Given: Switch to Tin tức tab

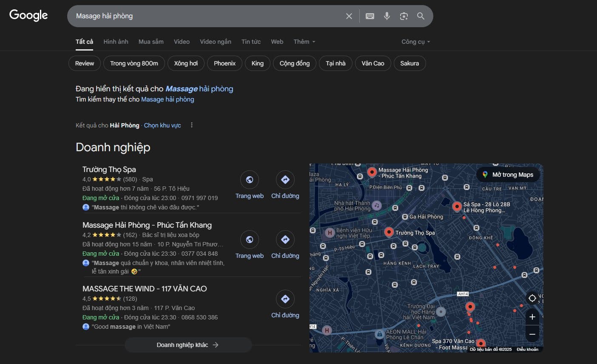Looking at the screenshot, I should point(251,42).
